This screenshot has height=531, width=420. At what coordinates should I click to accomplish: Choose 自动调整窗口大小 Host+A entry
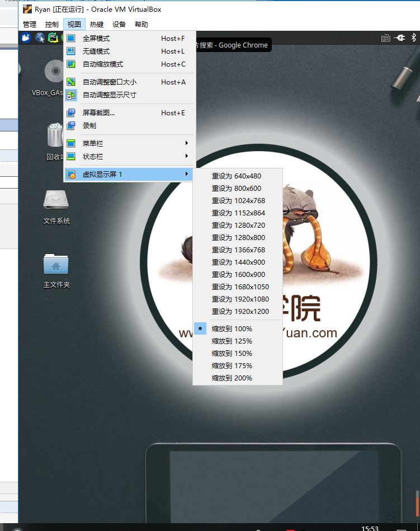(130, 82)
